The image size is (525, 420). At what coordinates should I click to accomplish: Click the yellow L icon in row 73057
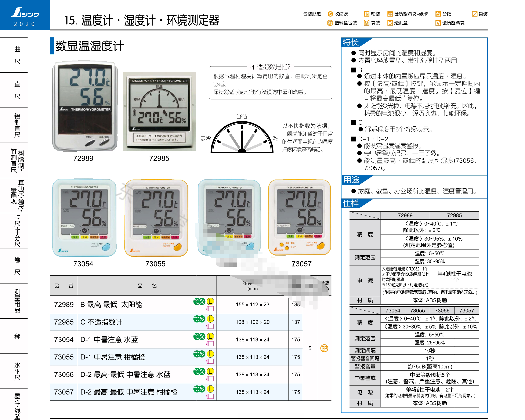[x=210, y=389]
